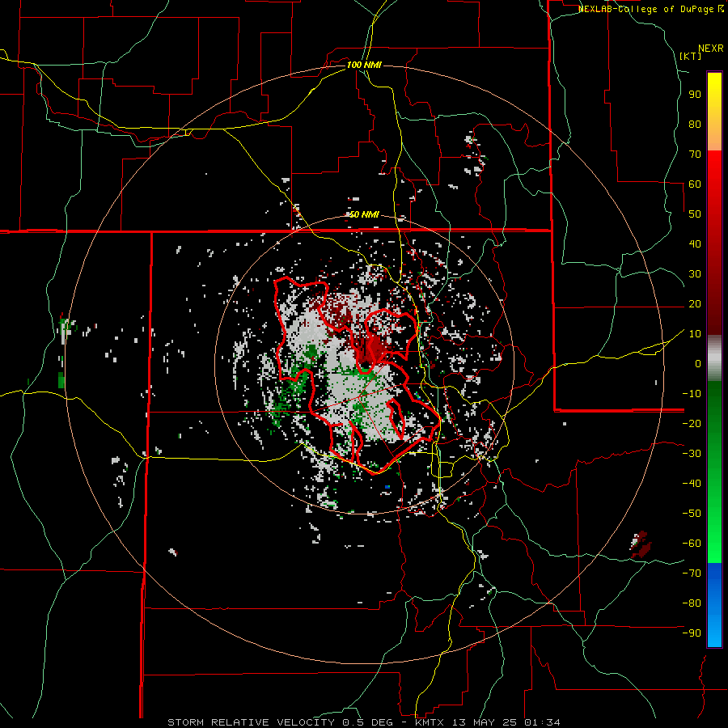Select the 60 knot scale label
This screenshot has width=728, height=728.
click(695, 184)
